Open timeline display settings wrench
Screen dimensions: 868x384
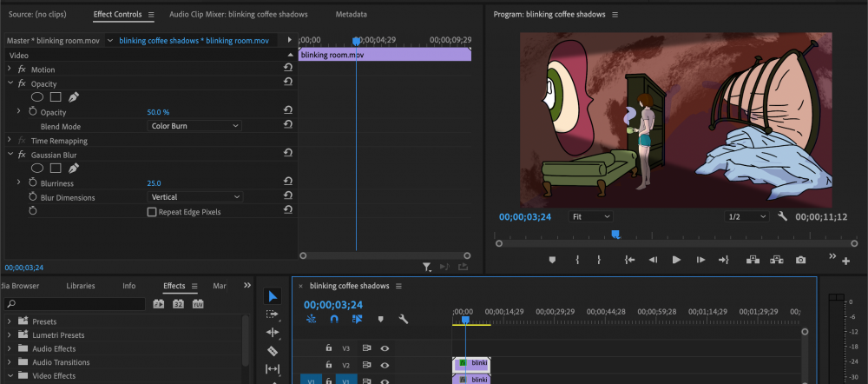tap(404, 319)
